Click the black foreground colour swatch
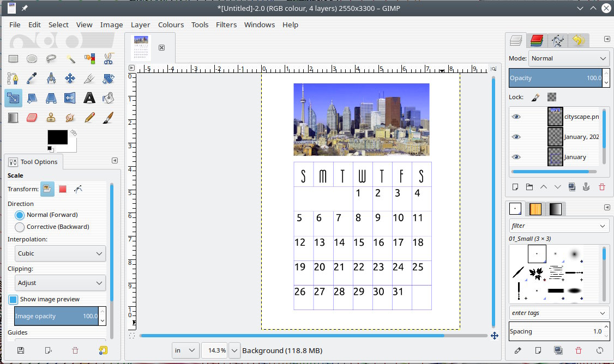The width and height of the screenshot is (614, 364). click(57, 137)
